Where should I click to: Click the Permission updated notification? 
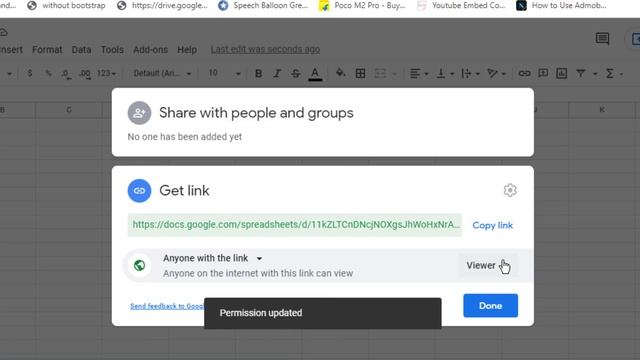322,313
